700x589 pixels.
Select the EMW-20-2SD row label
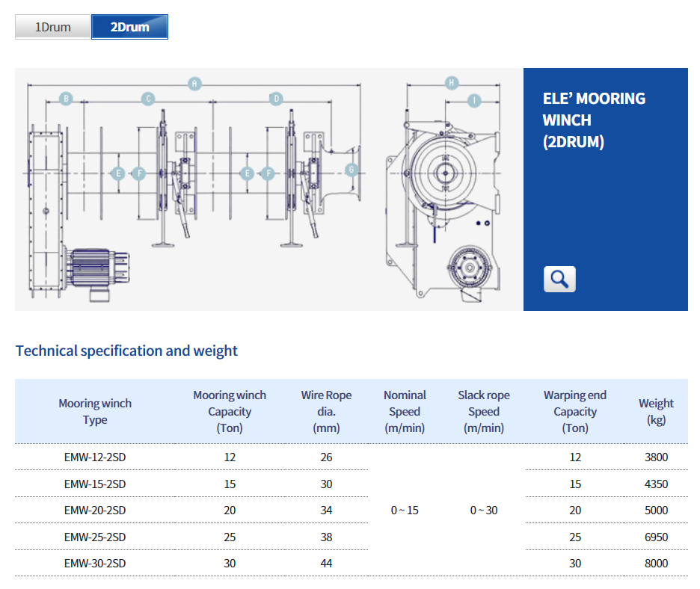[x=95, y=511]
